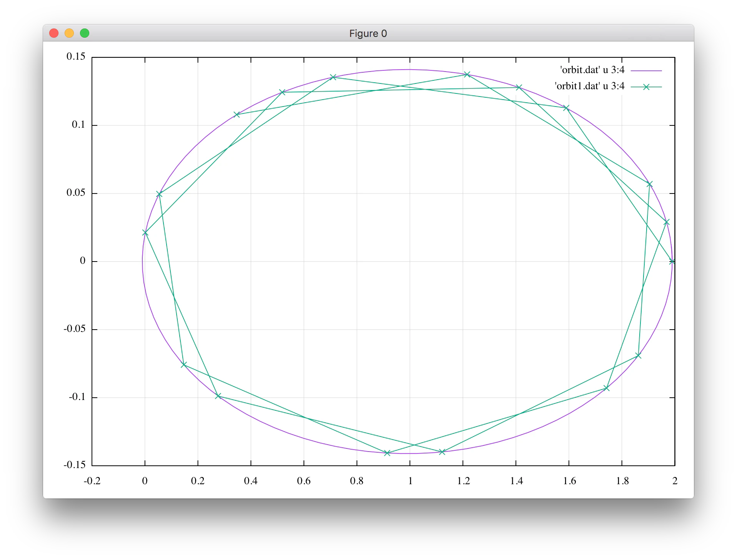Click the purple line sample in legend
Viewport: 737px width, 560px height.
(x=646, y=71)
